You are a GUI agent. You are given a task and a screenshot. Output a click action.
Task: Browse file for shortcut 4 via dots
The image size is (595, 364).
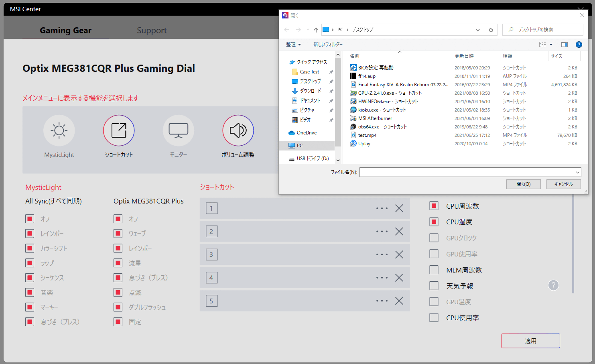pyautogui.click(x=382, y=278)
